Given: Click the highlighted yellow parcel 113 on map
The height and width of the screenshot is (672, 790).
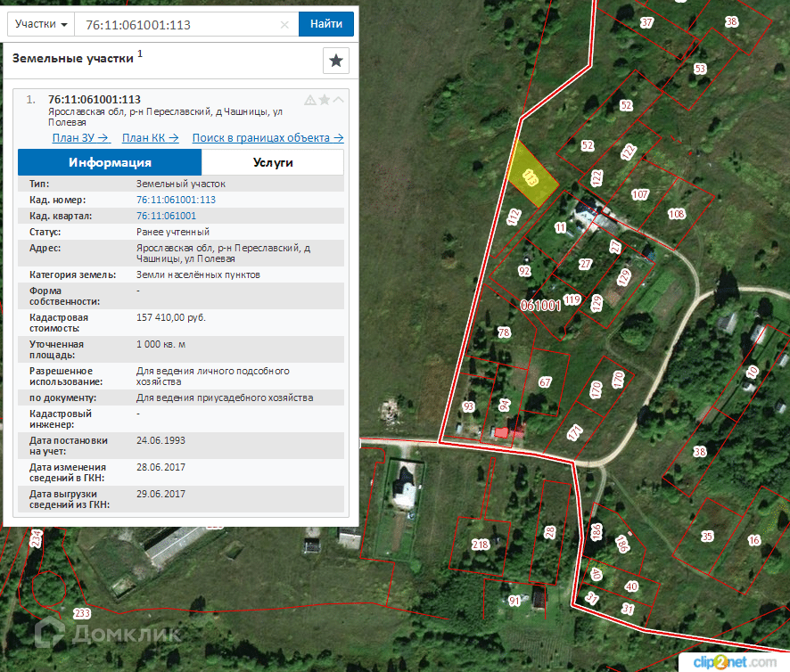Looking at the screenshot, I should pyautogui.click(x=532, y=175).
